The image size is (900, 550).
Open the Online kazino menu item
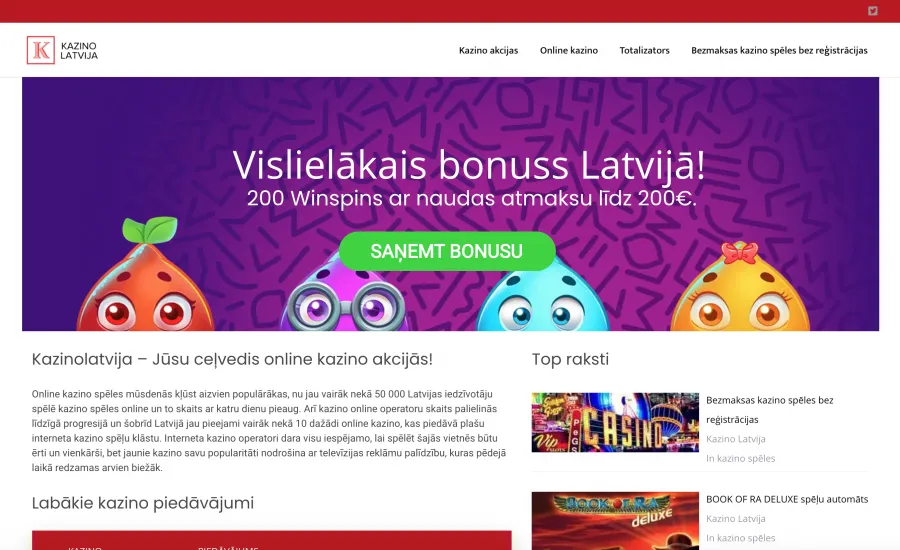pyautogui.click(x=569, y=51)
